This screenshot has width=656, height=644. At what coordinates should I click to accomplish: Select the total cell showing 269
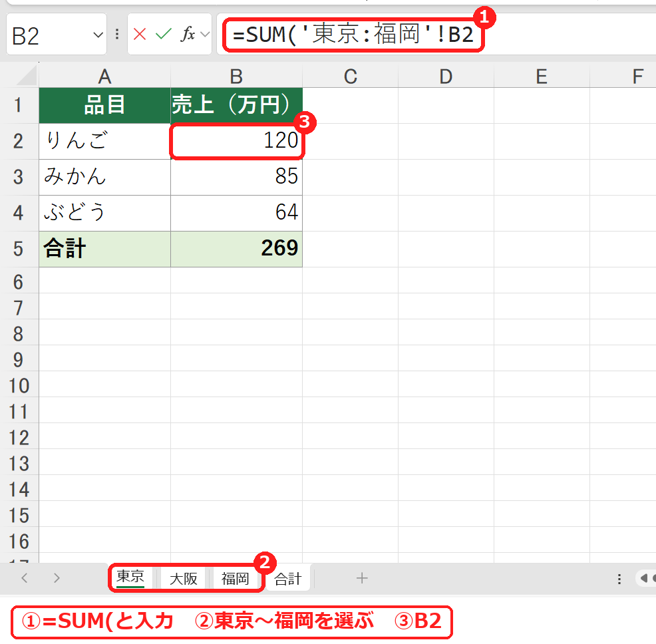pos(236,249)
